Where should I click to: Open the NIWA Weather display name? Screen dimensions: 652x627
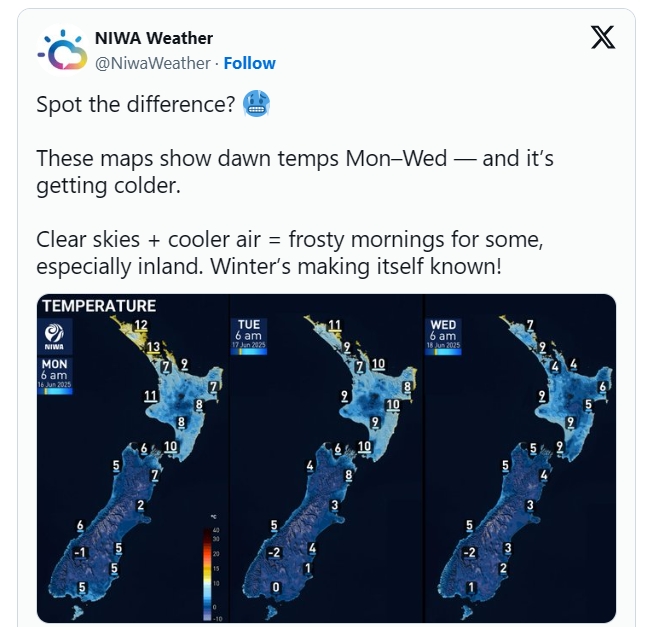click(x=154, y=38)
